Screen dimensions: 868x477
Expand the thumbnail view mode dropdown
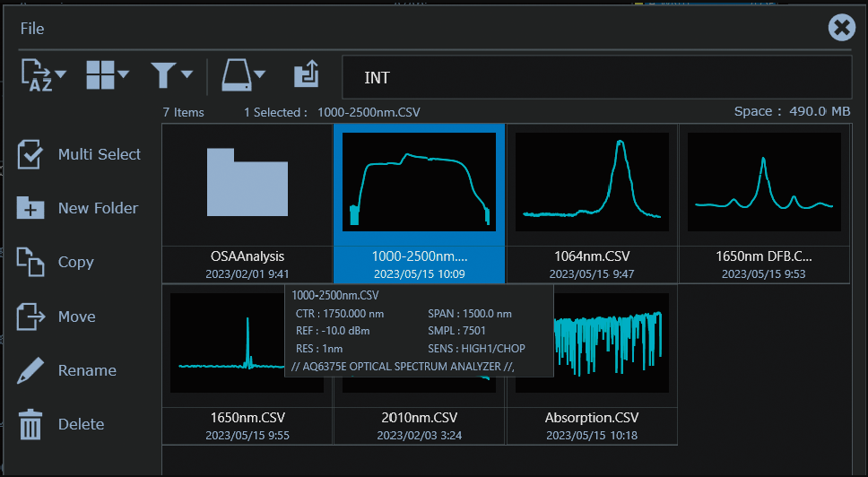point(107,77)
